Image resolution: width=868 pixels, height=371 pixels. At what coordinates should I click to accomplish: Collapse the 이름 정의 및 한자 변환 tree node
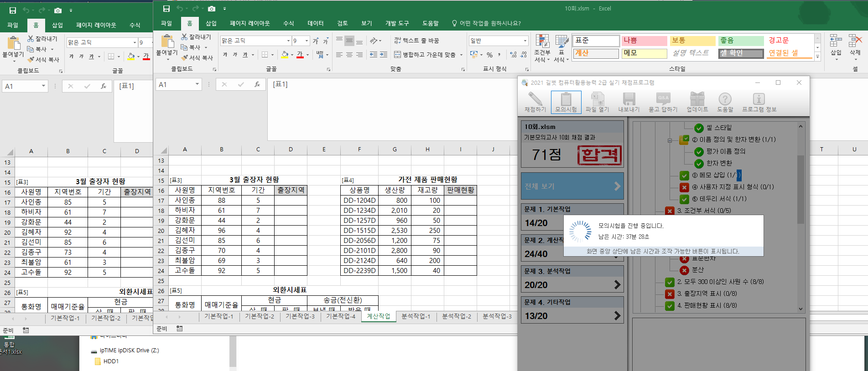click(x=670, y=140)
